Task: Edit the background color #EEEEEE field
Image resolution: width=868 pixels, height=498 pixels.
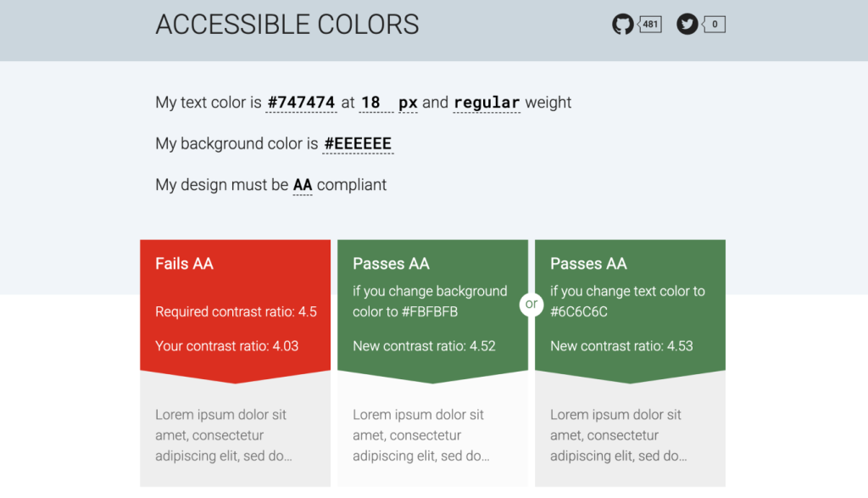Action: [x=359, y=144]
